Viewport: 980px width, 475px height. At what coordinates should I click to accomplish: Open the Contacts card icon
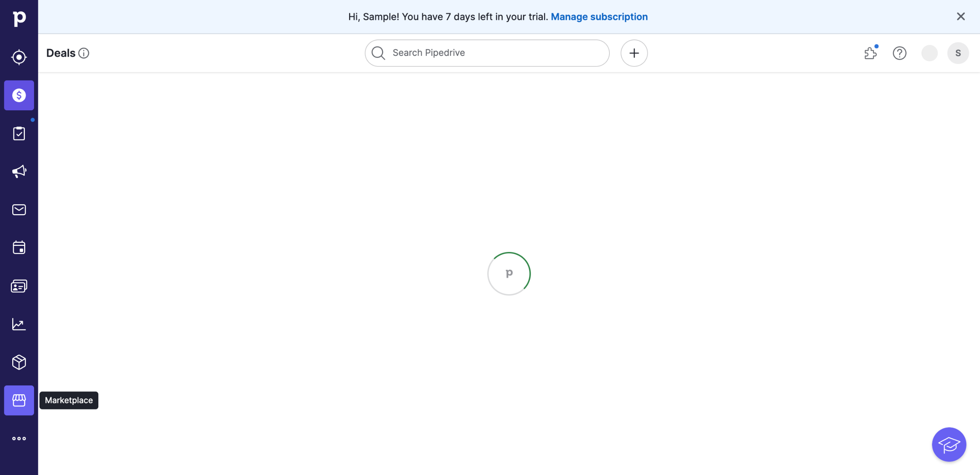19,286
